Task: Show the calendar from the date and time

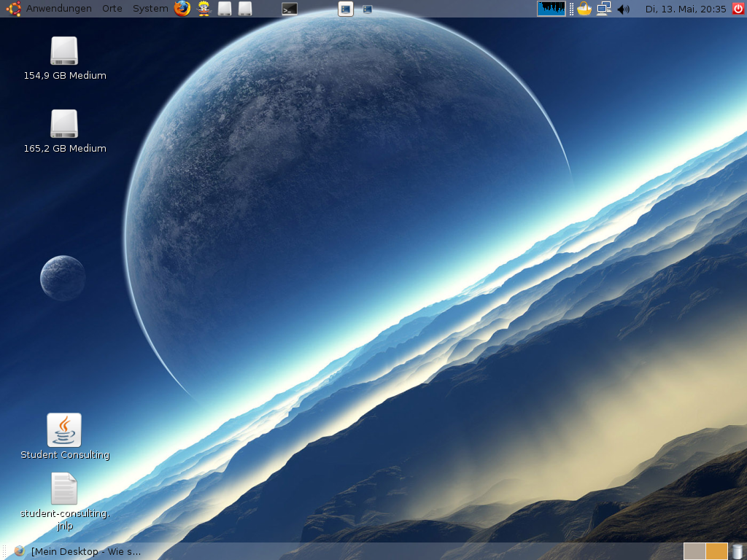Action: tap(685, 9)
